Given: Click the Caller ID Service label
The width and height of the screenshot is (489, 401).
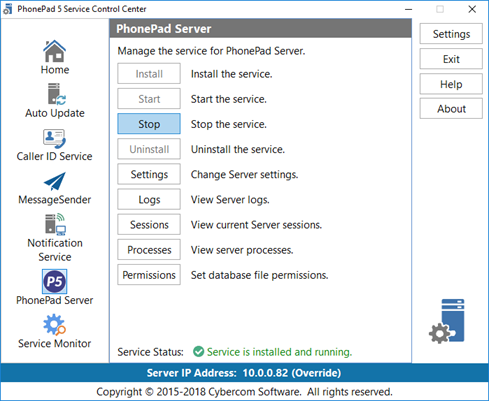Looking at the screenshot, I should coord(54,156).
